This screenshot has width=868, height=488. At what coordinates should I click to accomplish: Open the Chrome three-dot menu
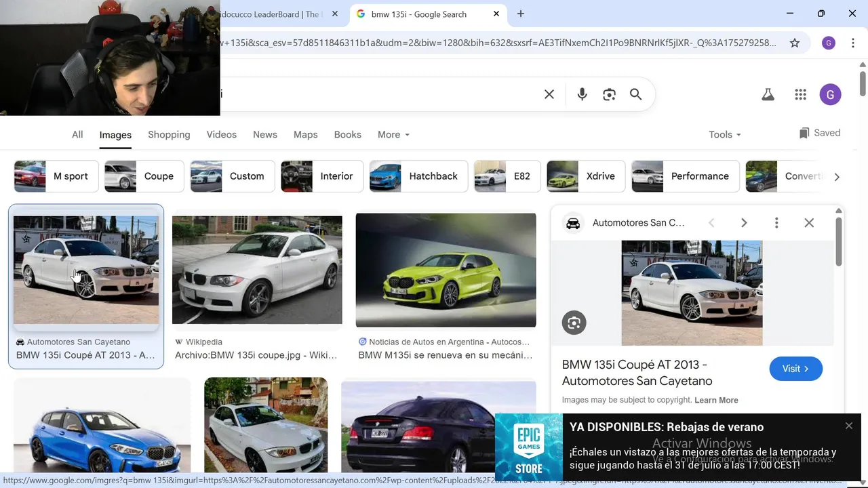(852, 43)
